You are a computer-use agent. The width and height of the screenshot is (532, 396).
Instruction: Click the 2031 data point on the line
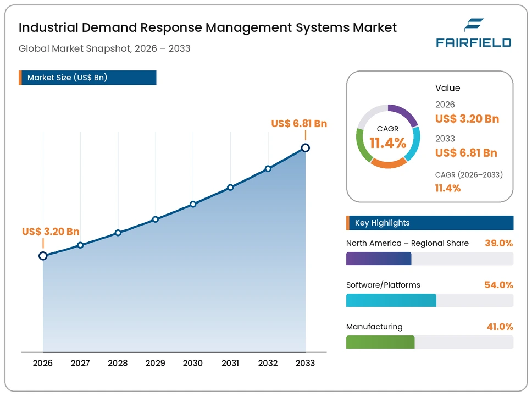(x=230, y=188)
